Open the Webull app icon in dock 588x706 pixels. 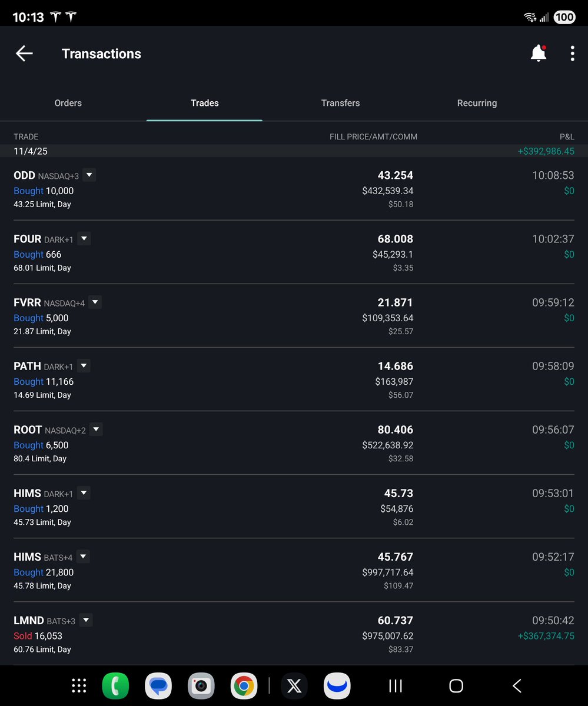point(337,685)
